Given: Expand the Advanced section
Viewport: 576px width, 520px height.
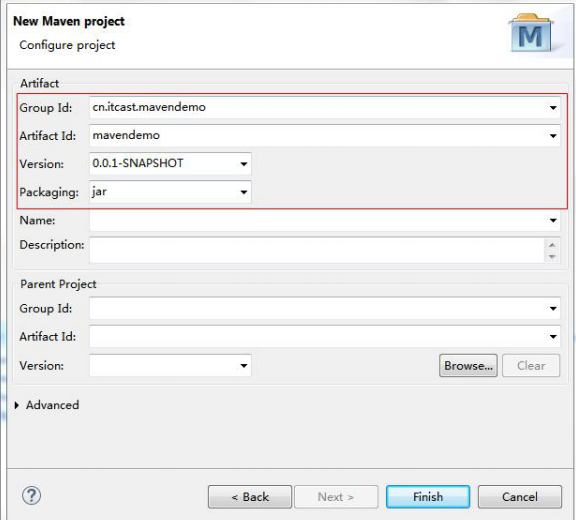Looking at the screenshot, I should 17,405.
